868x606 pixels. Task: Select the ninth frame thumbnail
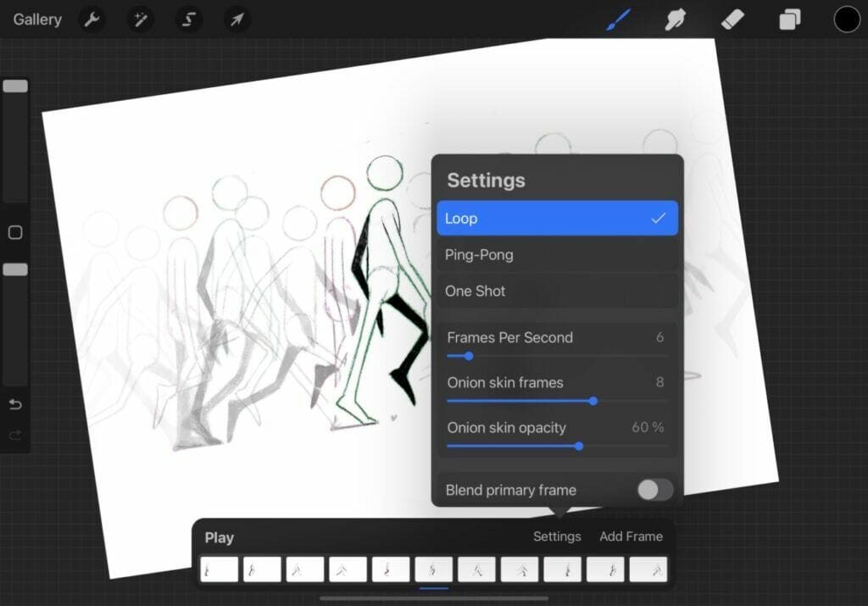click(x=563, y=570)
